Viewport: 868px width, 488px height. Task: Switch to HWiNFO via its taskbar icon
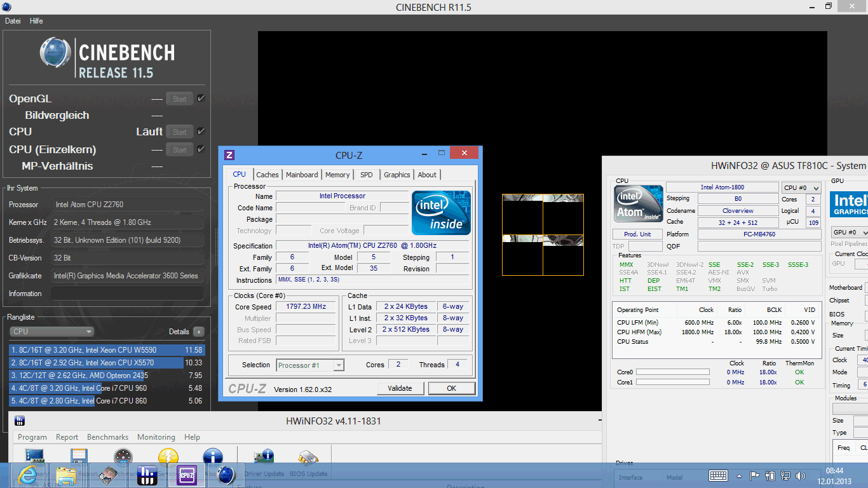(147, 475)
